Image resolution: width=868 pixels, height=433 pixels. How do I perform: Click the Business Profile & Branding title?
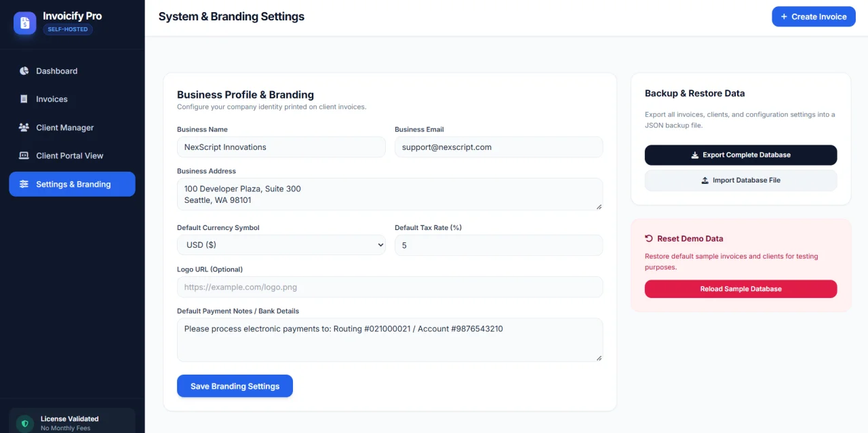245,95
